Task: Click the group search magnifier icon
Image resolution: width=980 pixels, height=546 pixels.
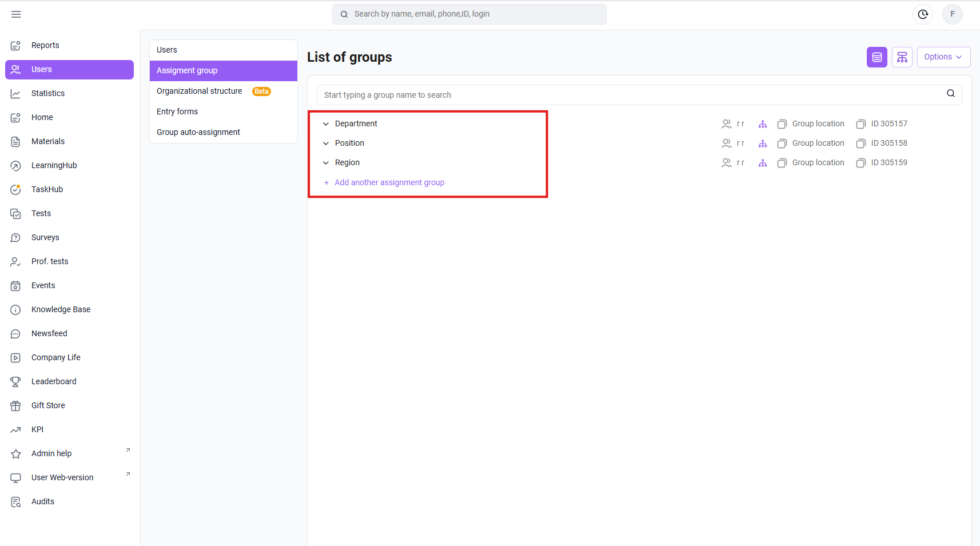Action: (x=951, y=94)
